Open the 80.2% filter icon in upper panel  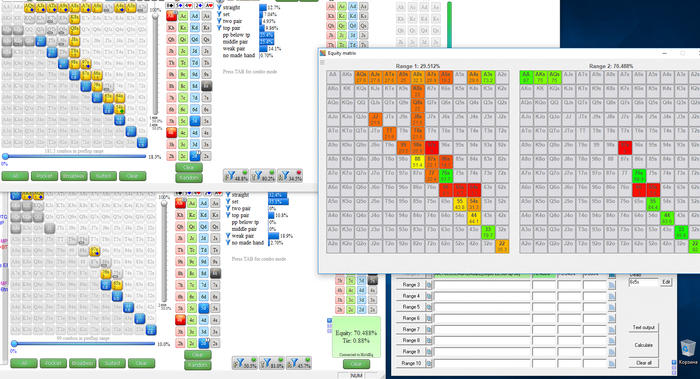click(x=262, y=176)
